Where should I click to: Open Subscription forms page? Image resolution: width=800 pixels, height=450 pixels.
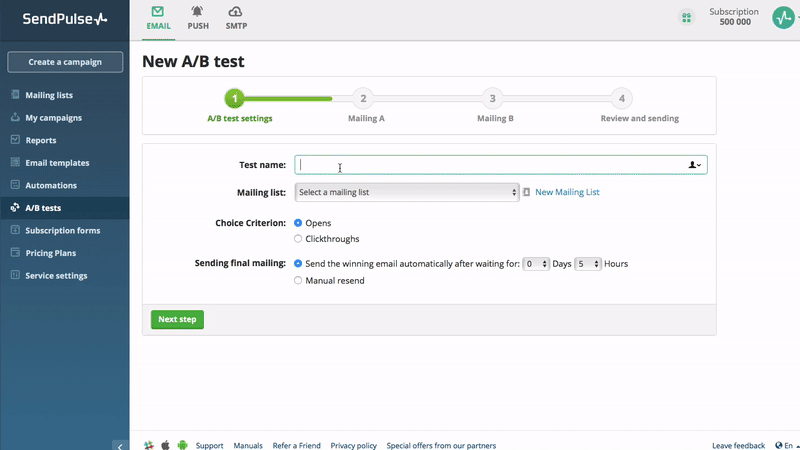point(65,230)
